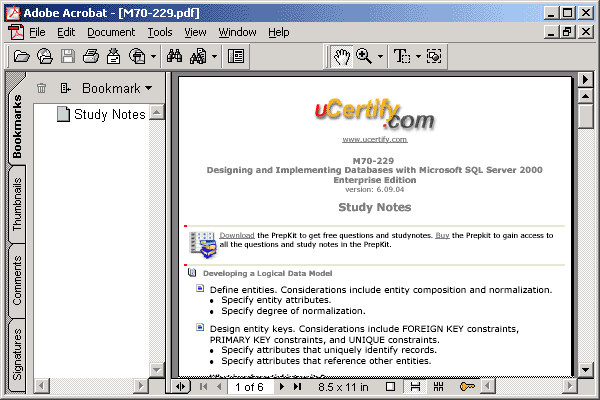The image size is (600, 400).
Task: Open the Bookmark dropdown menu
Action: point(116,88)
